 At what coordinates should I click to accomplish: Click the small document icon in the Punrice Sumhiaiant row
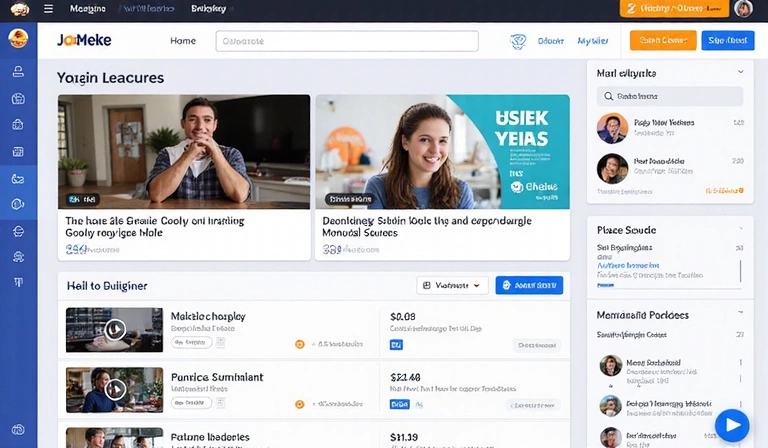tap(221, 403)
